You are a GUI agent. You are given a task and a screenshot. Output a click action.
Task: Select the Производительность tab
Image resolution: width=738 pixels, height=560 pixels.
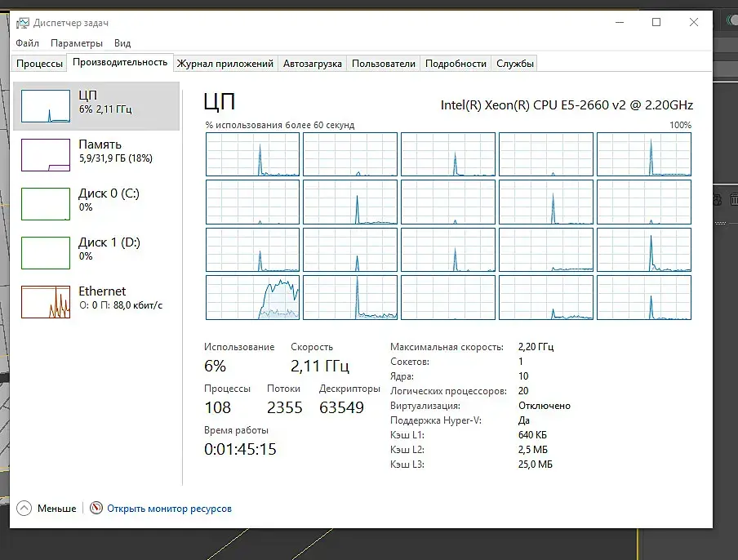[x=120, y=62]
